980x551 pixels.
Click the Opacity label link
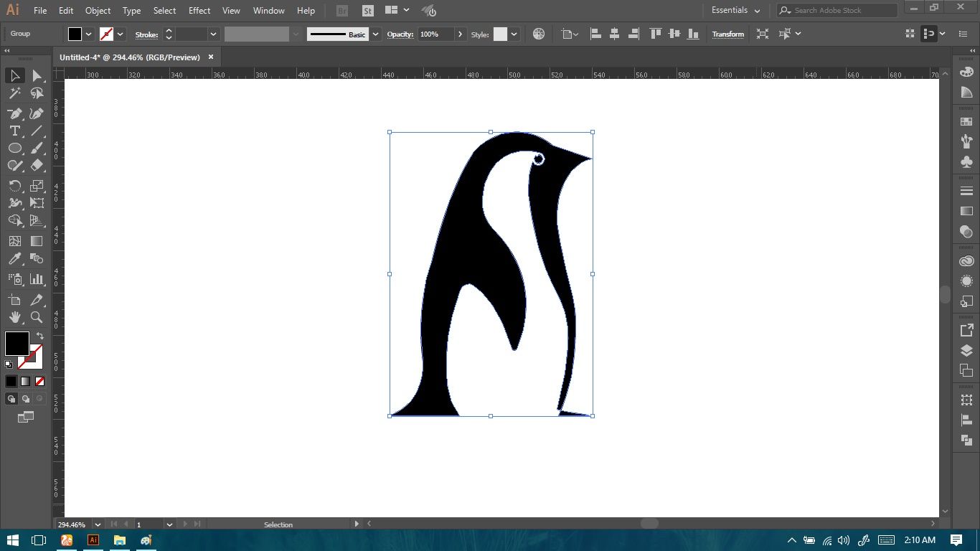[400, 34]
